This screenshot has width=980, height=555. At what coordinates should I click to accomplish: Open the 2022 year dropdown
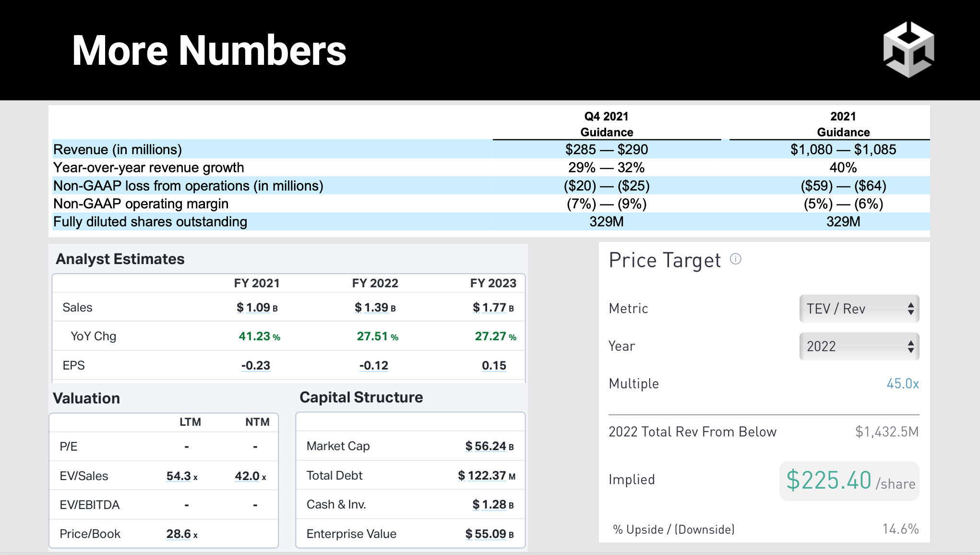859,346
